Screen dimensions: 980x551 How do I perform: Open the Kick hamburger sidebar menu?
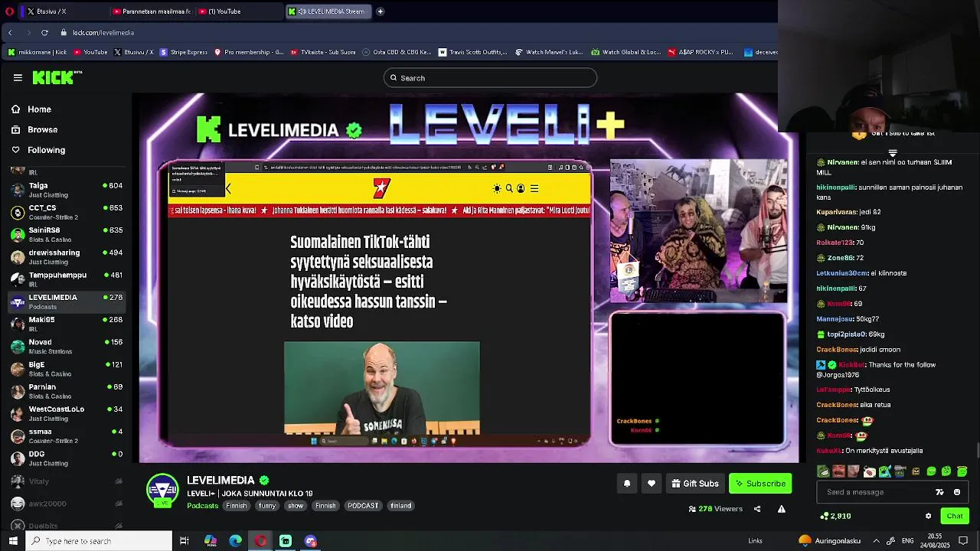click(x=18, y=77)
